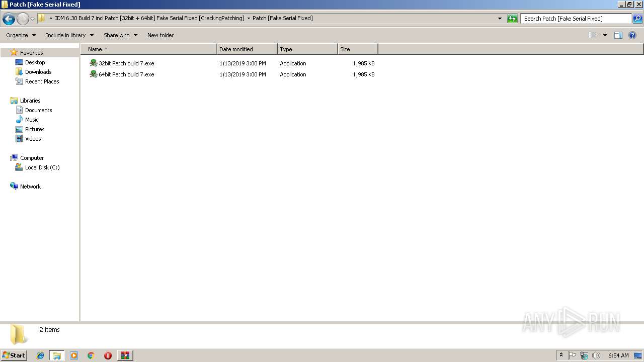Open Pictures library
Screen dimensions: 644x362
coord(35,129)
